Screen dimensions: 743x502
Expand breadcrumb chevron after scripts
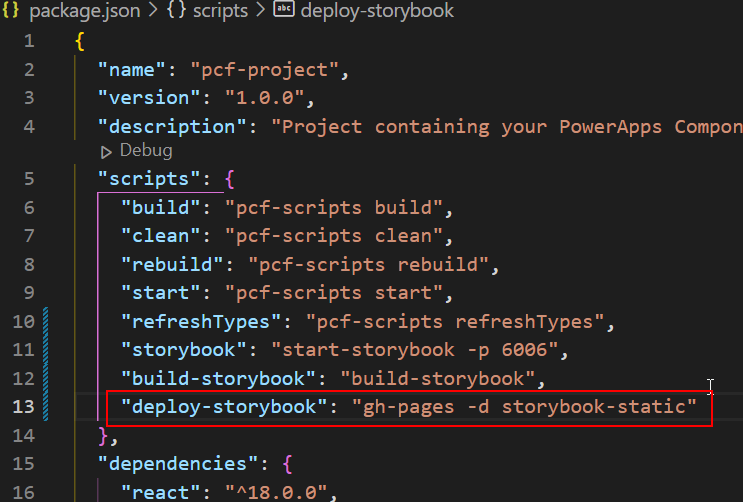pos(260,10)
